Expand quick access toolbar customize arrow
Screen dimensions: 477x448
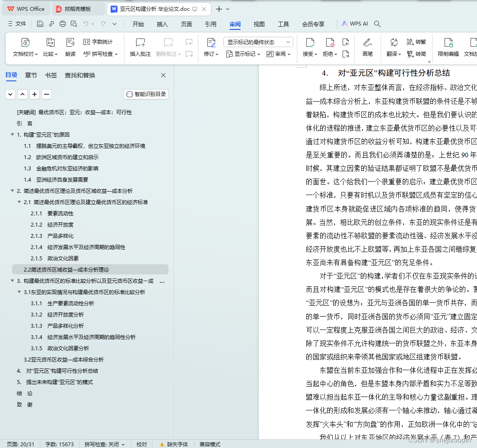tap(114, 24)
